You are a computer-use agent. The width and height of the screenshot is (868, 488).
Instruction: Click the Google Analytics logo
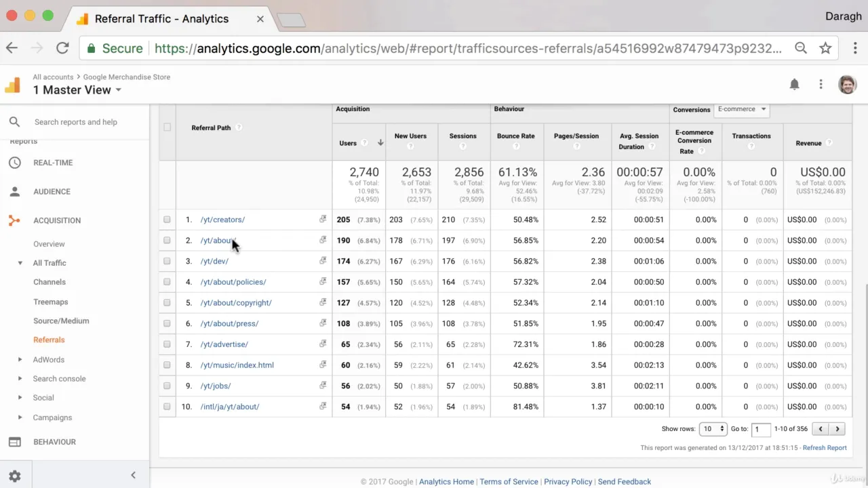tap(13, 85)
